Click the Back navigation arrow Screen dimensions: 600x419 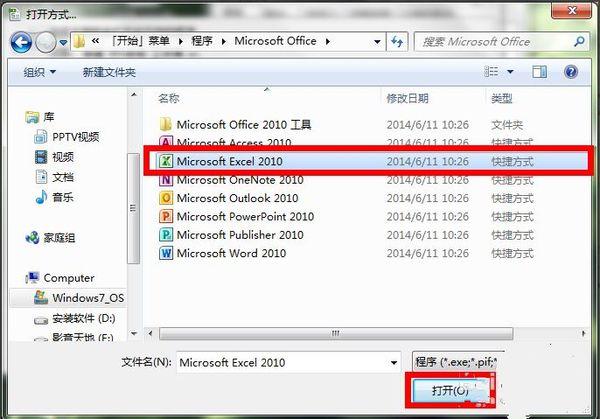point(21,42)
